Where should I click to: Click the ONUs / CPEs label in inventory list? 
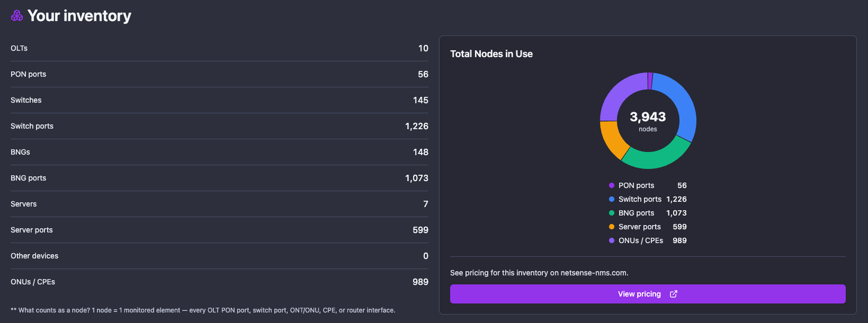(x=33, y=282)
